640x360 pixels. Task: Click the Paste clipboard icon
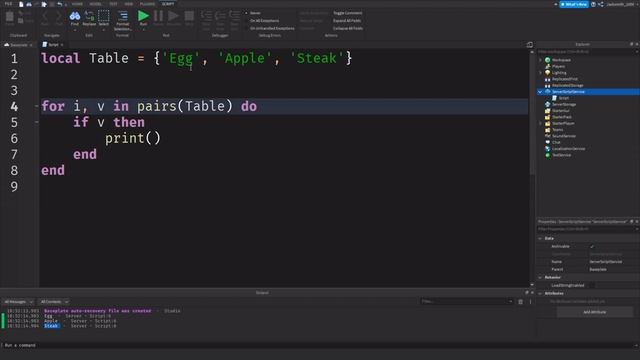pos(9,16)
